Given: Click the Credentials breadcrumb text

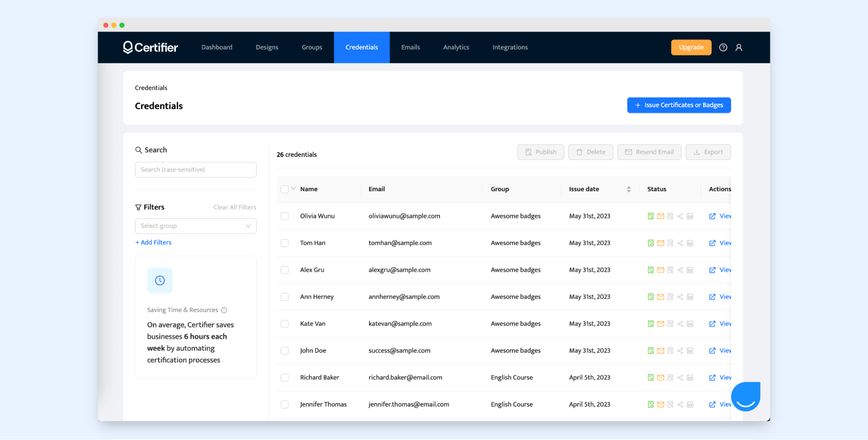Looking at the screenshot, I should (151, 88).
